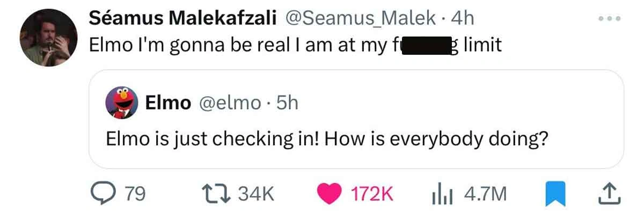Open the Séamus Malekafzali display name link

click(x=182, y=19)
